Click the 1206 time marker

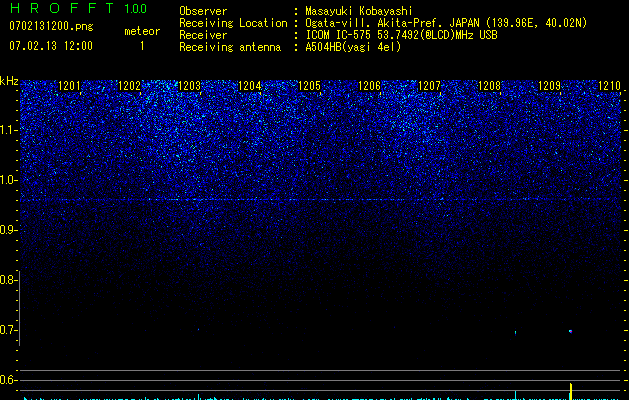[369, 86]
